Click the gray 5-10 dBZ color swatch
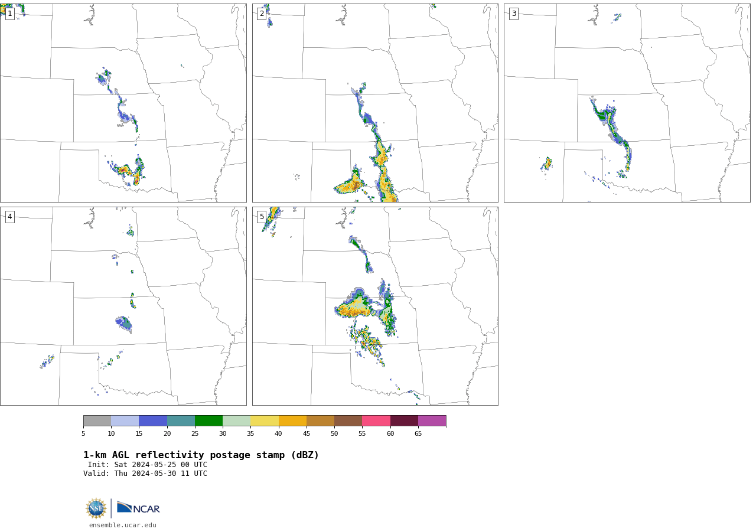This screenshot has width=756, height=532. pos(97,421)
